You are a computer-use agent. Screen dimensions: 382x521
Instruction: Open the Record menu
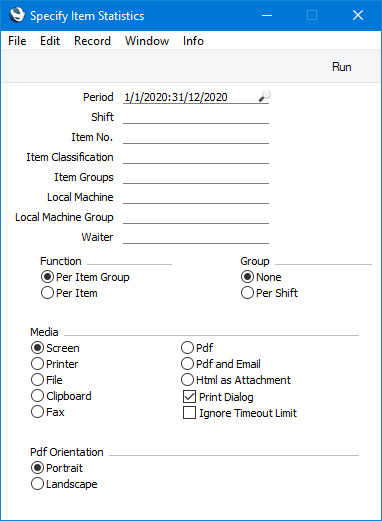click(92, 41)
